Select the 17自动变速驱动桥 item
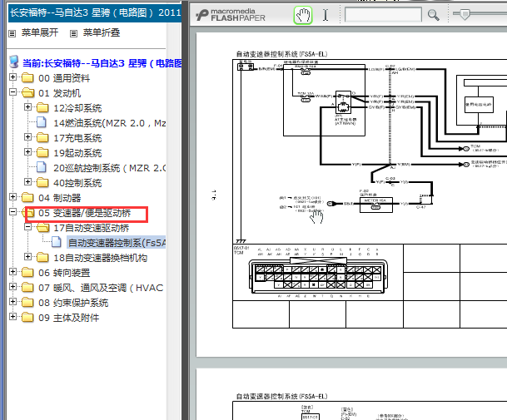This screenshot has height=420, width=507. point(92,228)
